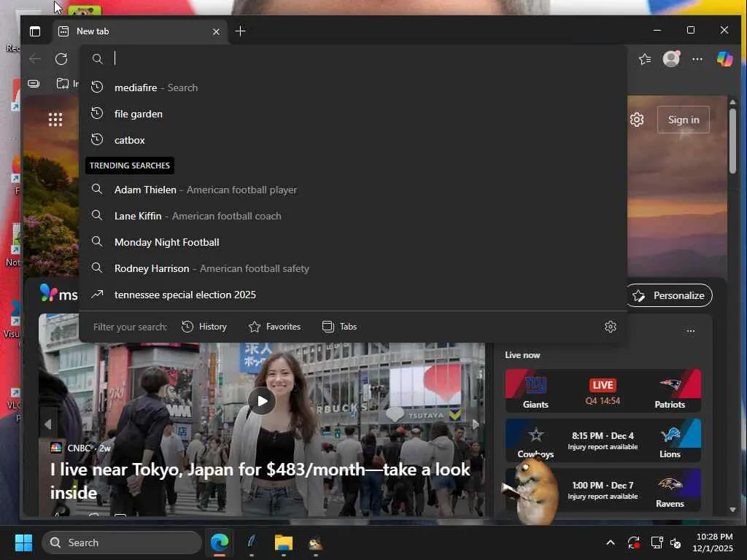
Task: Filter search by Tabs
Action: point(339,327)
